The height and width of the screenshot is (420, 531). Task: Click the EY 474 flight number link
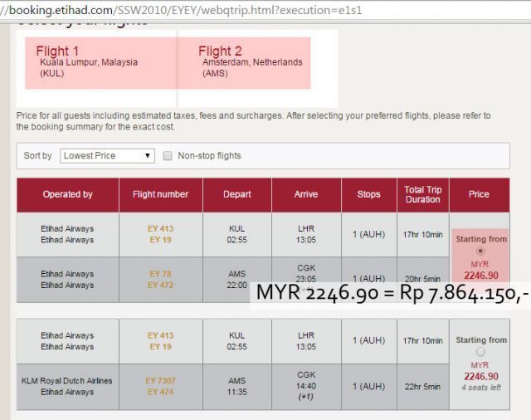tap(160, 392)
